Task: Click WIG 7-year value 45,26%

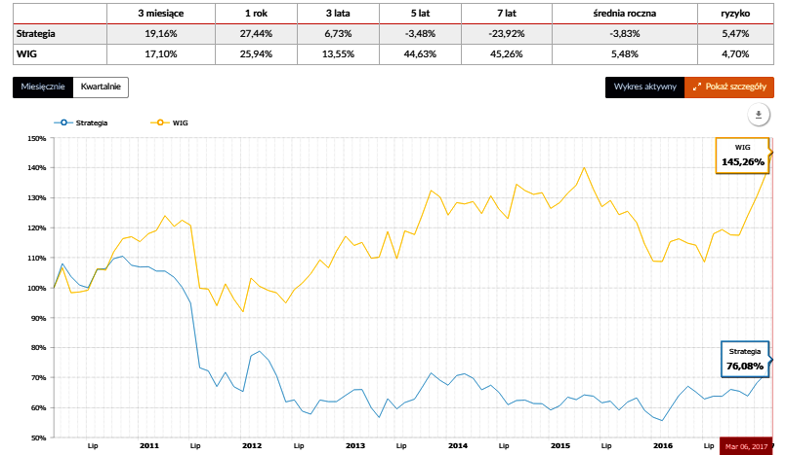Action: pyautogui.click(x=507, y=54)
